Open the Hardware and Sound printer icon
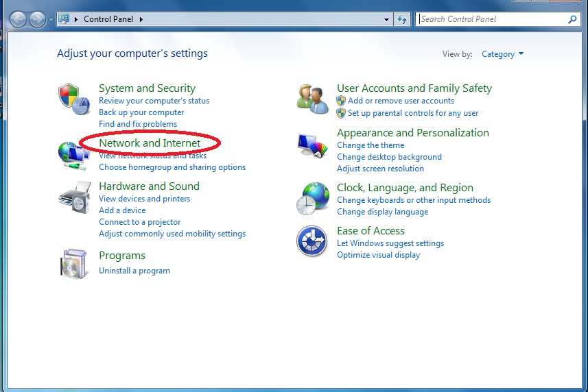Screen dimensions: 588x392 (75, 197)
